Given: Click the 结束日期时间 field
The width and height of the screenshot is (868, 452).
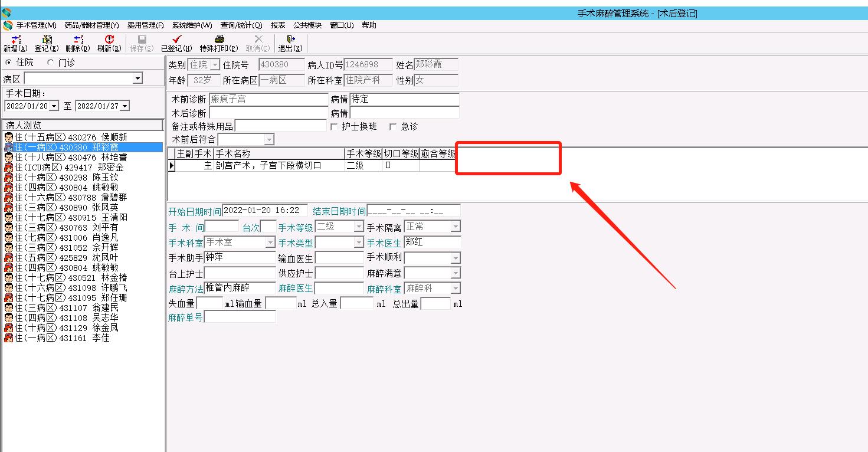Looking at the screenshot, I should (x=414, y=211).
